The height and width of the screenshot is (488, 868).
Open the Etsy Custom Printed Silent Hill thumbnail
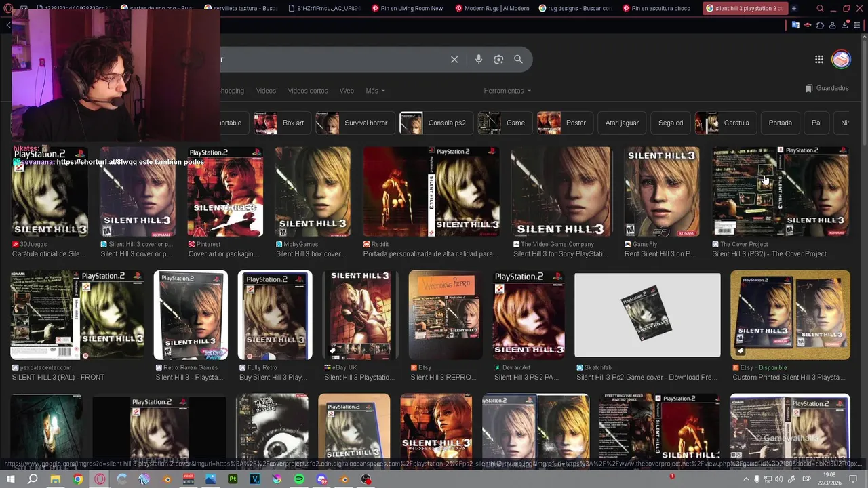tap(790, 315)
